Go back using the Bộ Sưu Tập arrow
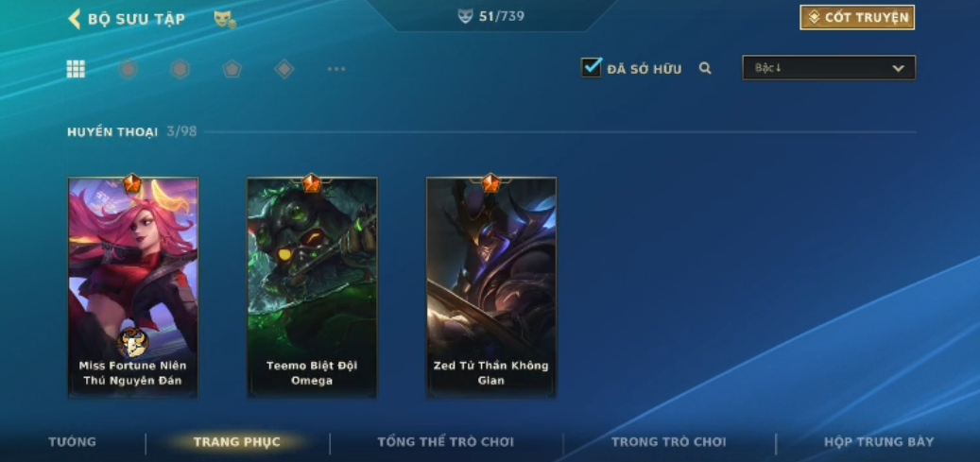This screenshot has width=980, height=462. (x=75, y=19)
